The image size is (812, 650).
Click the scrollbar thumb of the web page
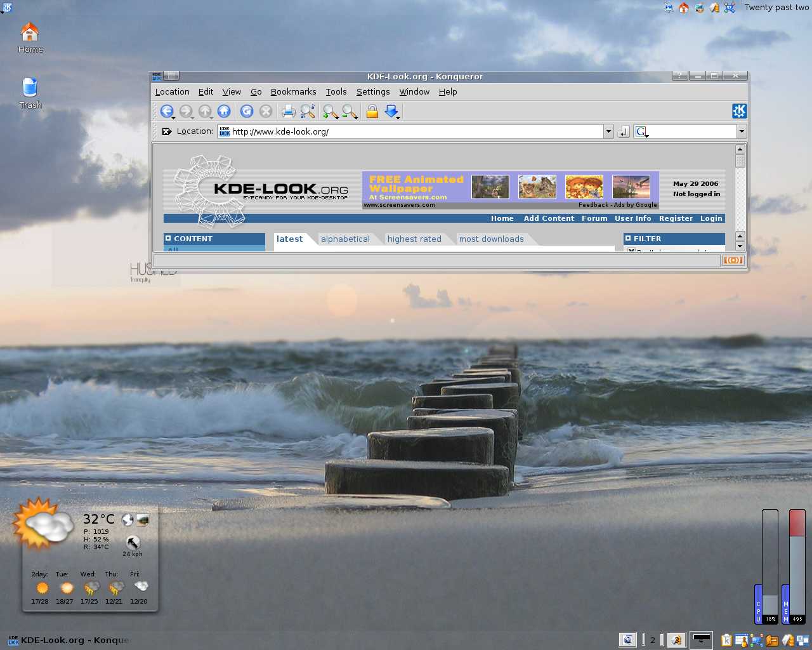tap(740, 161)
